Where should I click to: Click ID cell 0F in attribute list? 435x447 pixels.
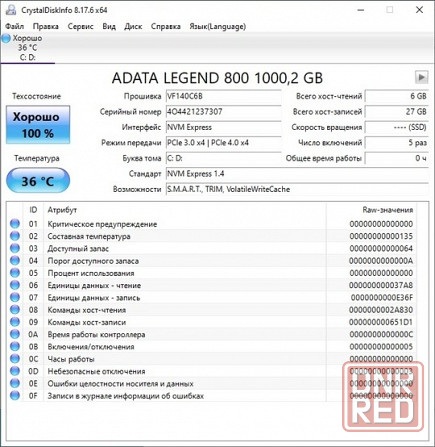click(33, 396)
